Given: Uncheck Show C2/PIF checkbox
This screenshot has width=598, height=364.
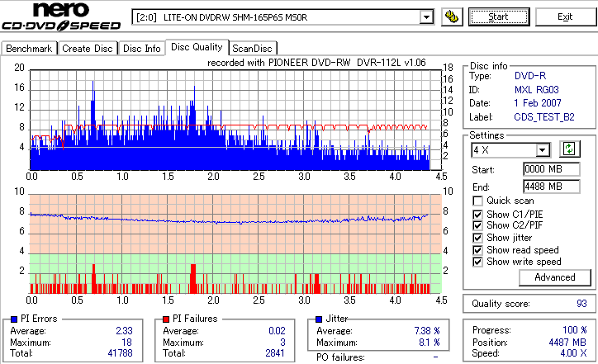Looking at the screenshot, I should [x=477, y=225].
